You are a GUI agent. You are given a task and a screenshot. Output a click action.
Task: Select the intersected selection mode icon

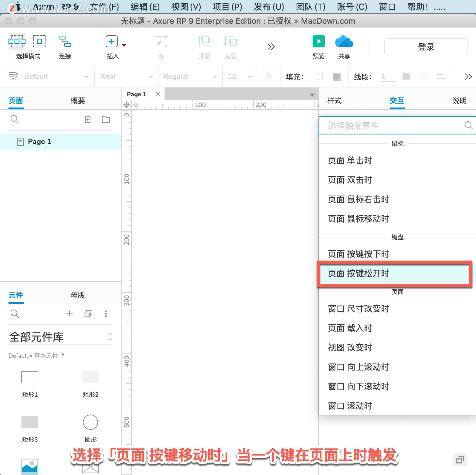point(17,41)
